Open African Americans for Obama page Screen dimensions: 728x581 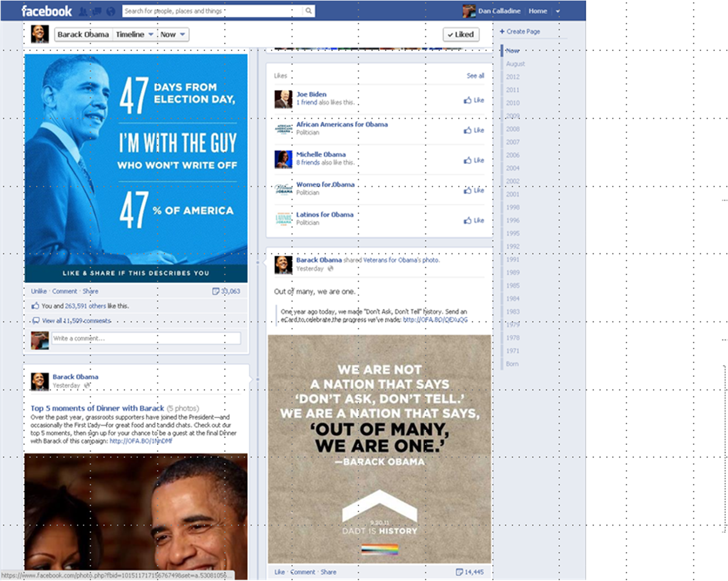[x=342, y=124]
